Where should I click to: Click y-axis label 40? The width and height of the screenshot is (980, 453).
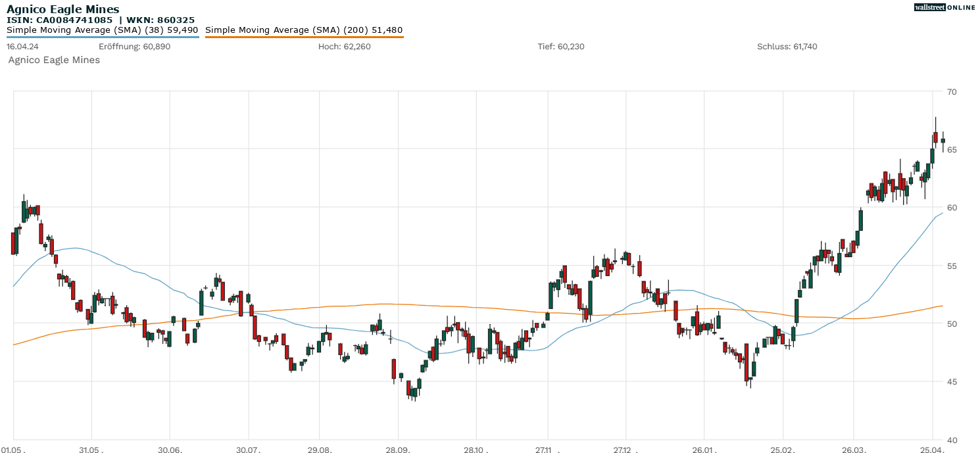(952, 440)
